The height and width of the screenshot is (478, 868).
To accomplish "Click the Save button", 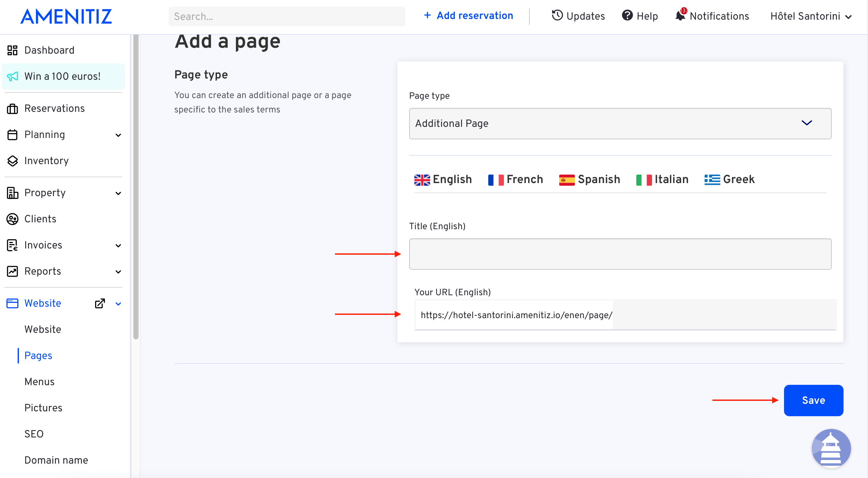I will tap(813, 400).
